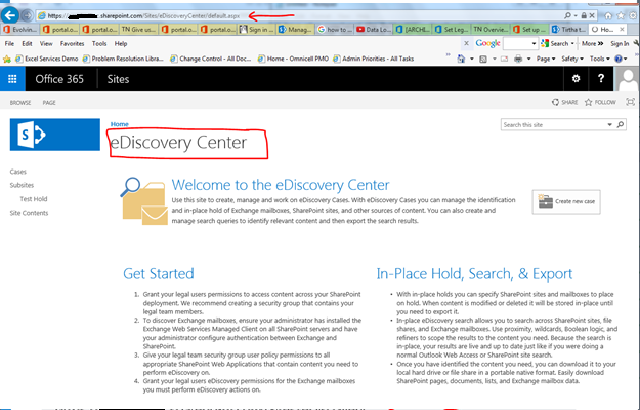Open Site Contents in left navigation
This screenshot has height=410, width=640.
click(29, 213)
